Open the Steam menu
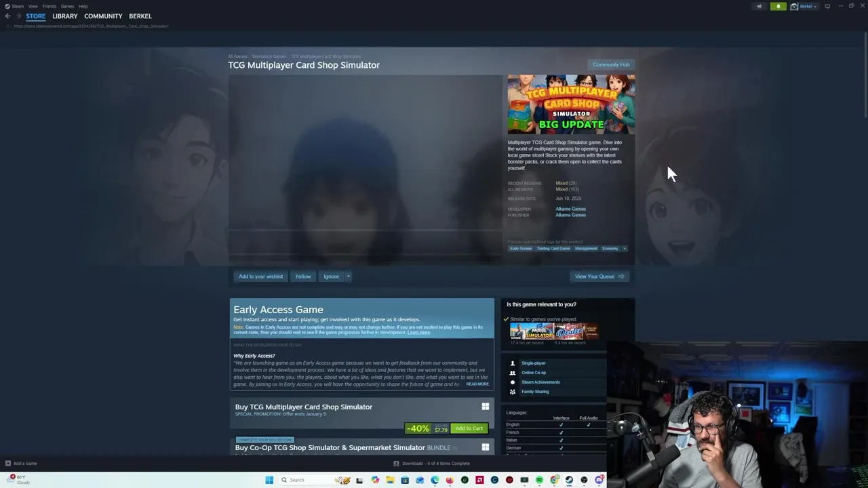This screenshot has width=868, height=488. point(18,6)
